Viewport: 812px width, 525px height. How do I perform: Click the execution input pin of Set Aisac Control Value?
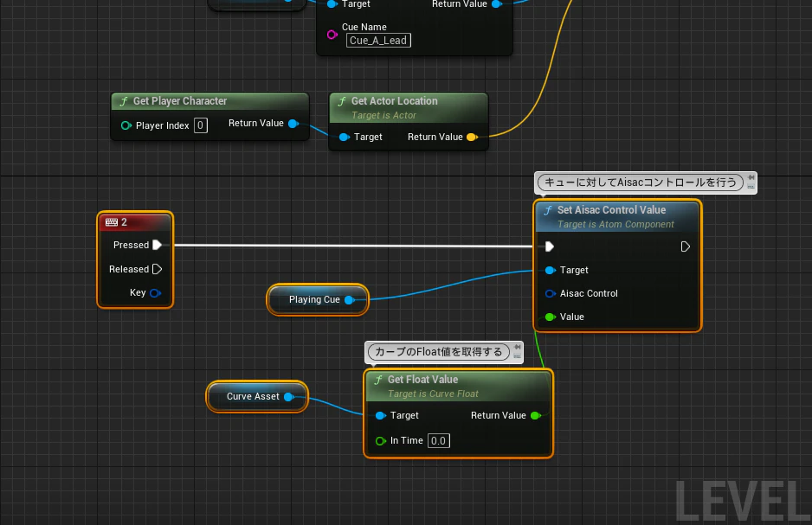click(550, 246)
